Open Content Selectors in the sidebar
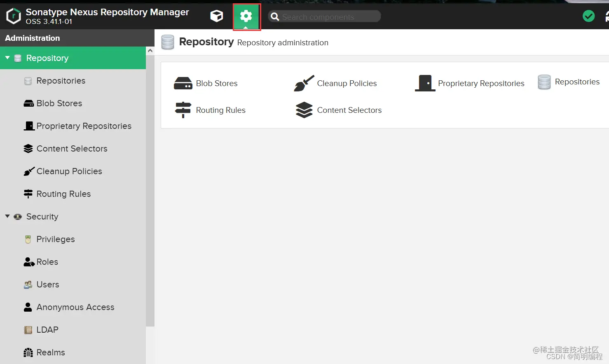 pos(73,149)
